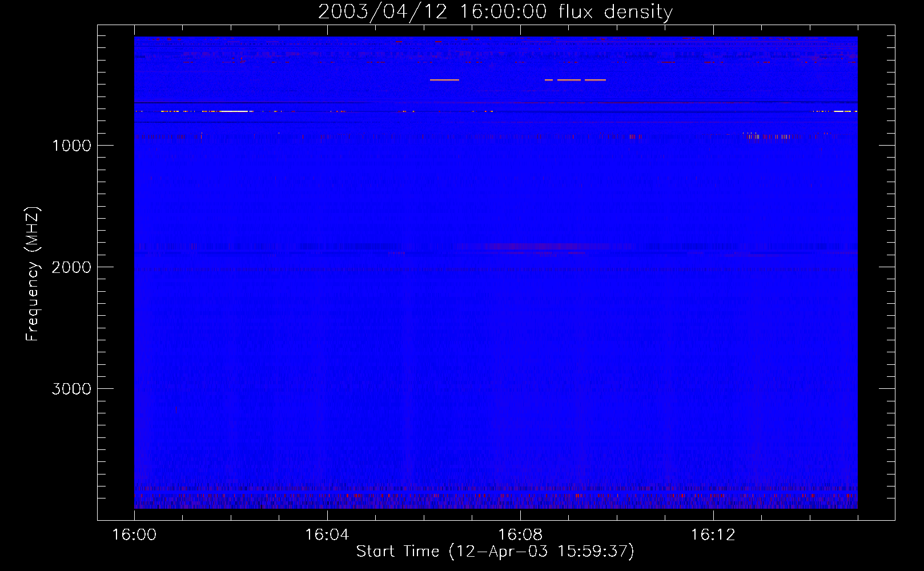The image size is (924, 571).
Task: Click the 16:00 time tick label
Action: point(134,534)
